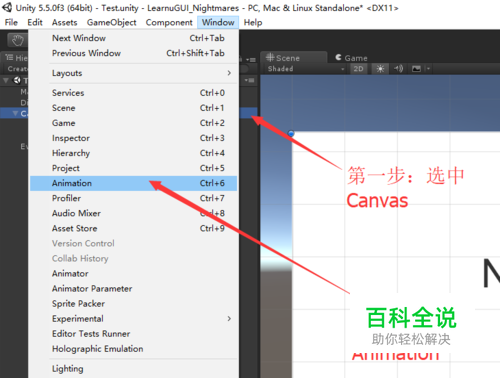Open the Asset Store window

[x=133, y=228]
